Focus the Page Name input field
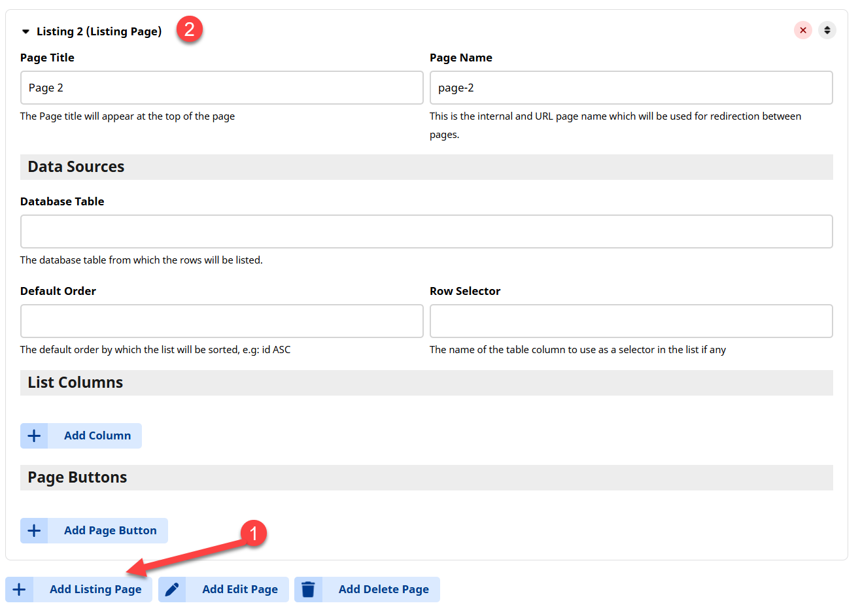This screenshot has height=616, width=860. pos(630,88)
